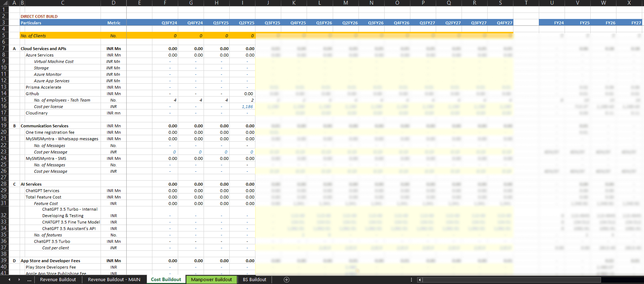Click horizontal scrollbar left arrow
Viewport: 644px width, 284px height.
coord(420,280)
